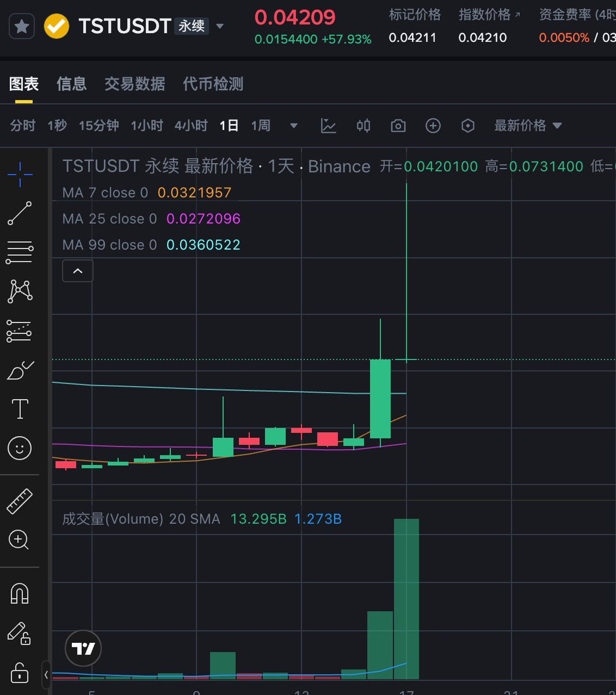Select the forecast position measurement tool

pyautogui.click(x=20, y=331)
